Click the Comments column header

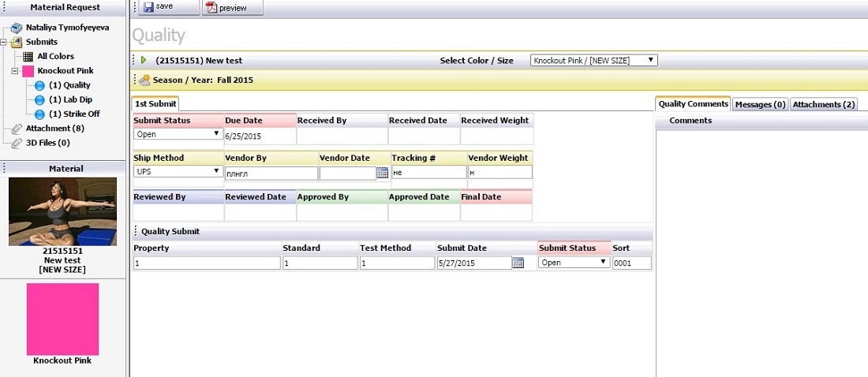click(690, 121)
